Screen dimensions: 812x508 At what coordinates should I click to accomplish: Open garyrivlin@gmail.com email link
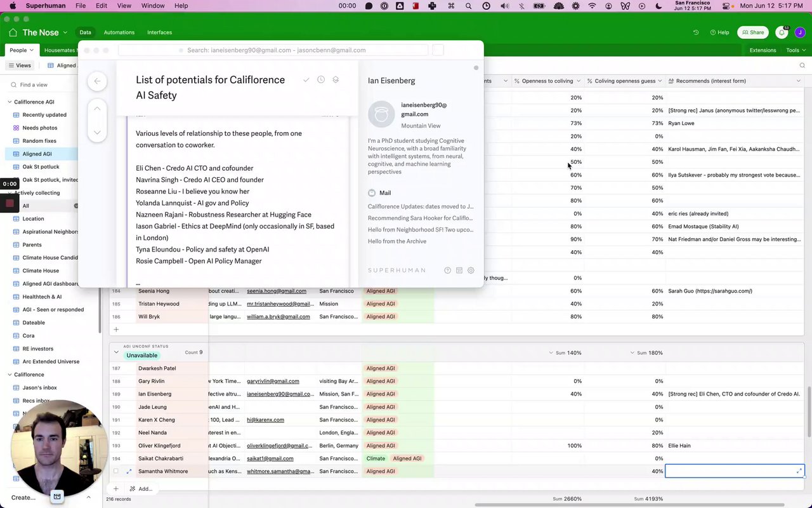[x=273, y=381]
